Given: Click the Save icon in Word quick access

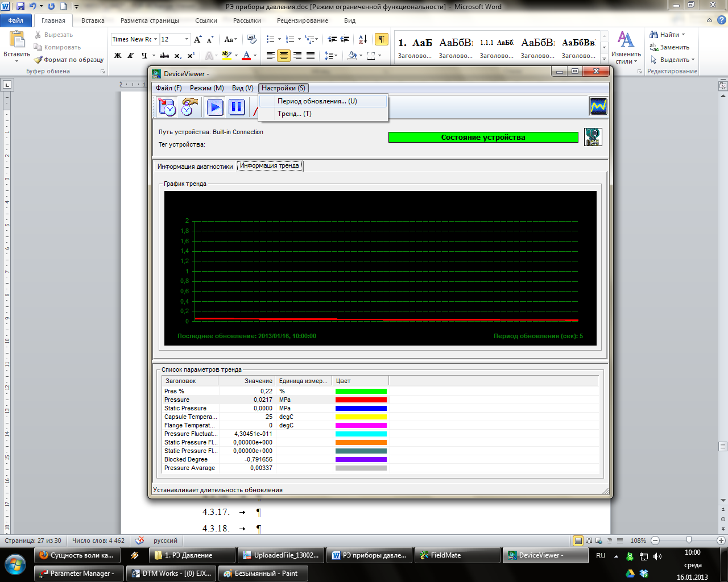Looking at the screenshot, I should click(x=20, y=6).
